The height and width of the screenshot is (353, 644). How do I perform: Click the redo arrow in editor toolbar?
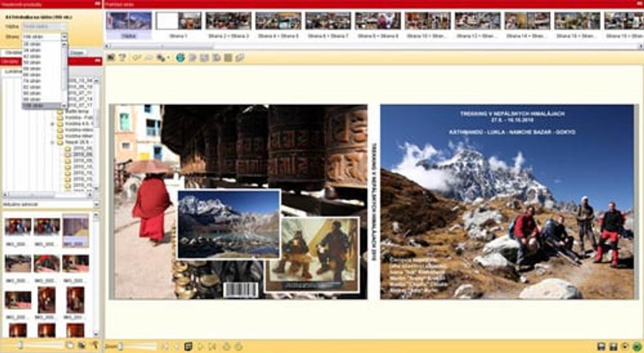coord(148,58)
